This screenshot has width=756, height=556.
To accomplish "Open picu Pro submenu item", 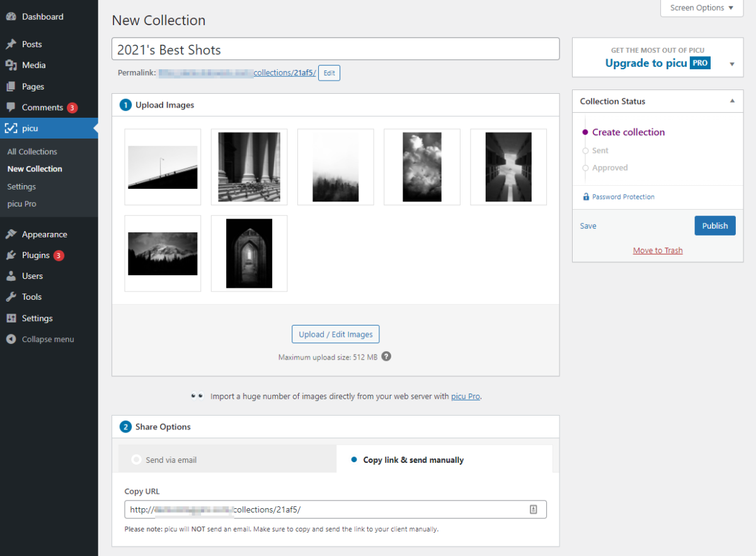I will (22, 204).
